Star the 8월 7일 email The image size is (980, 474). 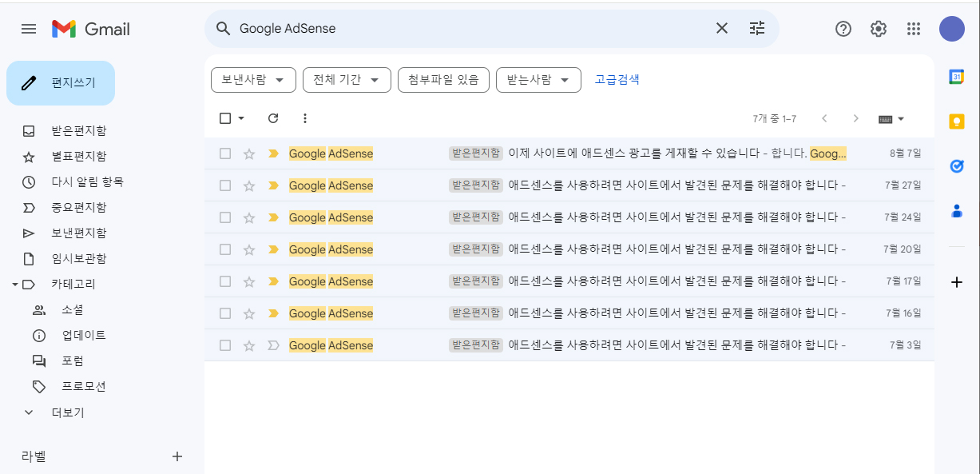(249, 153)
